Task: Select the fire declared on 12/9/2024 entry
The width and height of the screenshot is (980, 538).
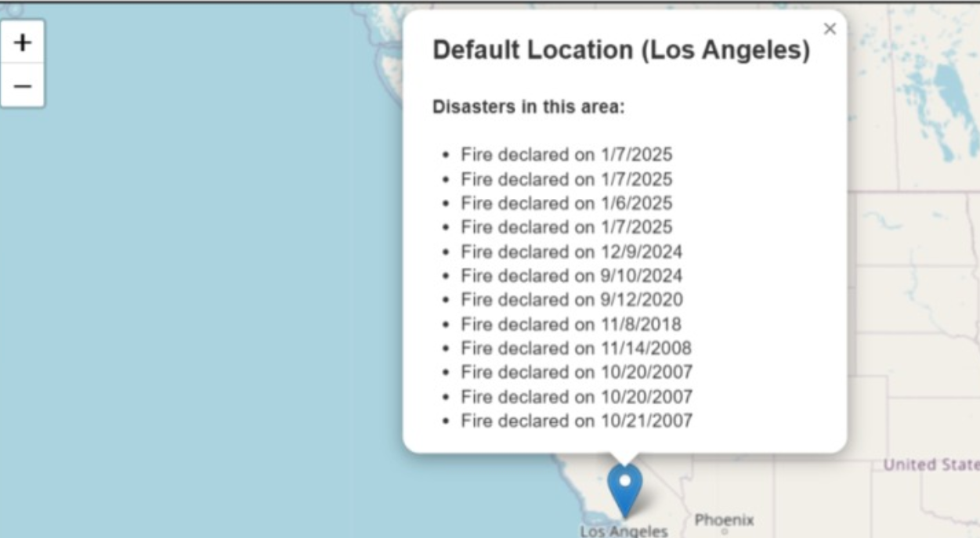Action: coord(571,251)
